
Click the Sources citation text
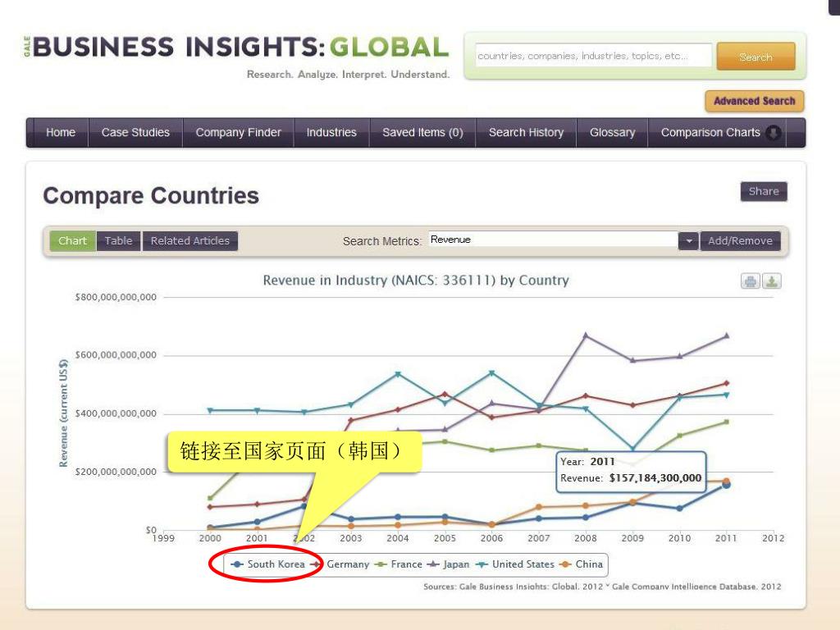602,587
